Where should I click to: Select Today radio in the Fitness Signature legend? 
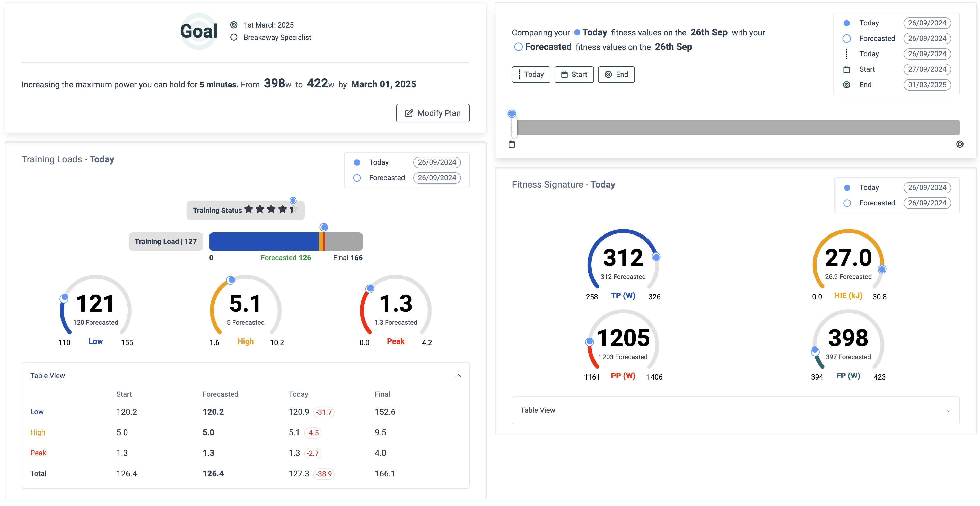tap(847, 188)
